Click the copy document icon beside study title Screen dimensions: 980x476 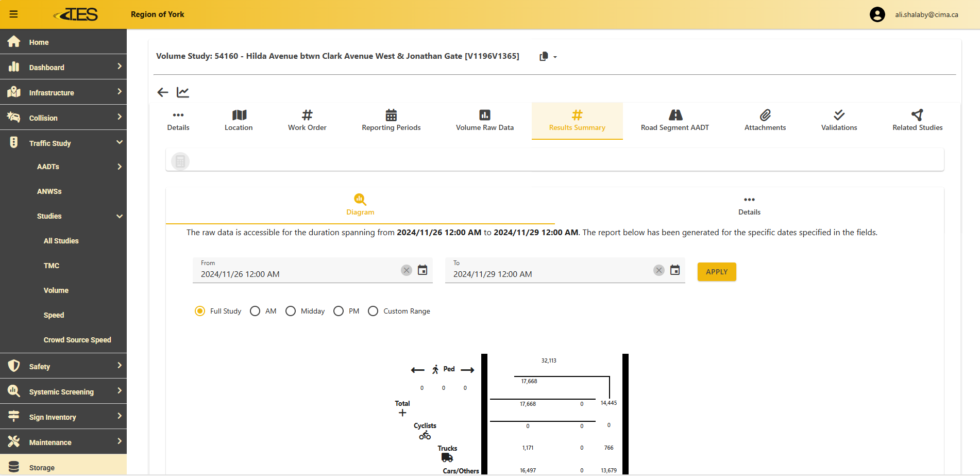pyautogui.click(x=544, y=56)
